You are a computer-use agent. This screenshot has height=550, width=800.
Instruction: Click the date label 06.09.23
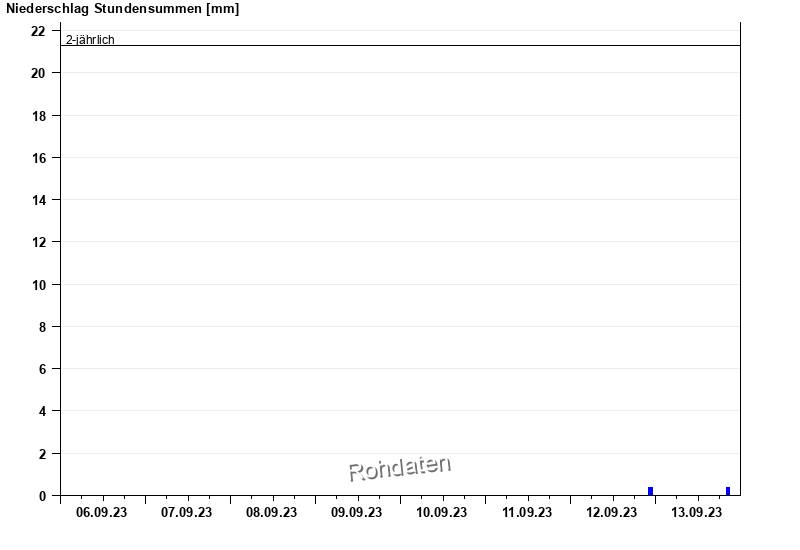(102, 512)
